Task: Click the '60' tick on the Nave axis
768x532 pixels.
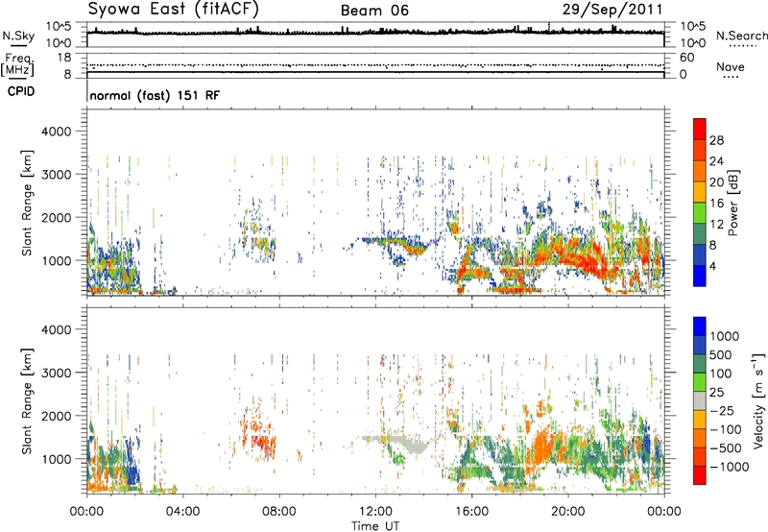Action: (686, 58)
